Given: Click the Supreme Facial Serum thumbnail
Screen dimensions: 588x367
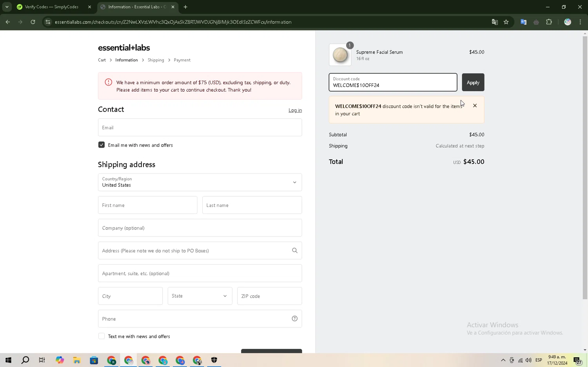Looking at the screenshot, I should (340, 55).
